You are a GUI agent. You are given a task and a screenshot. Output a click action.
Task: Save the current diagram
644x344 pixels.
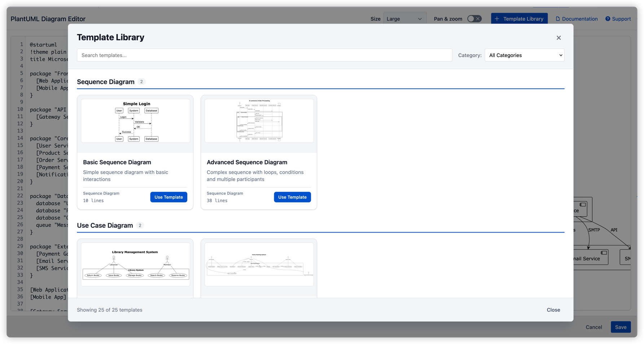click(621, 327)
